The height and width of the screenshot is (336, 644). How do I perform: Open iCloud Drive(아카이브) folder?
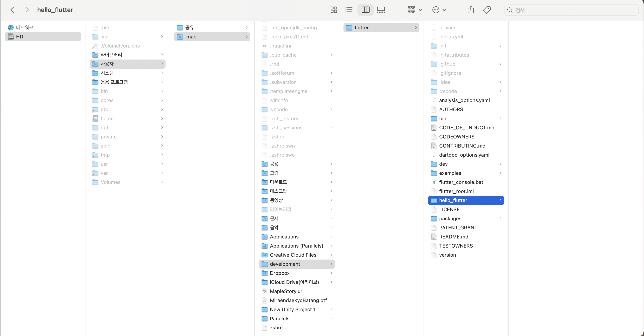click(x=297, y=282)
